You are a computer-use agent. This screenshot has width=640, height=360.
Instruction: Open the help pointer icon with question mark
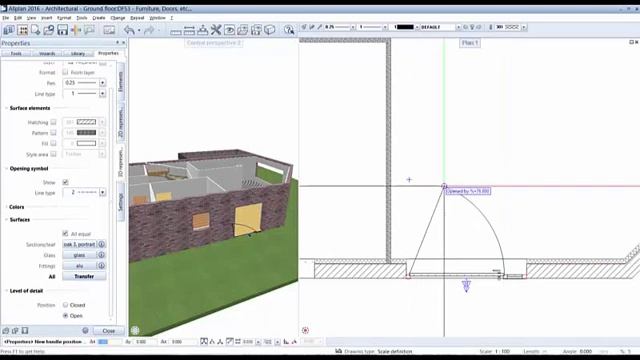tap(289, 30)
